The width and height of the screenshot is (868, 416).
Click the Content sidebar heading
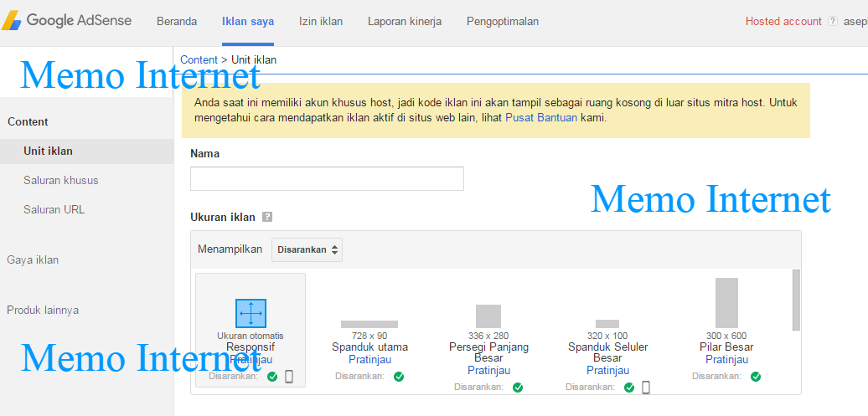pos(28,121)
